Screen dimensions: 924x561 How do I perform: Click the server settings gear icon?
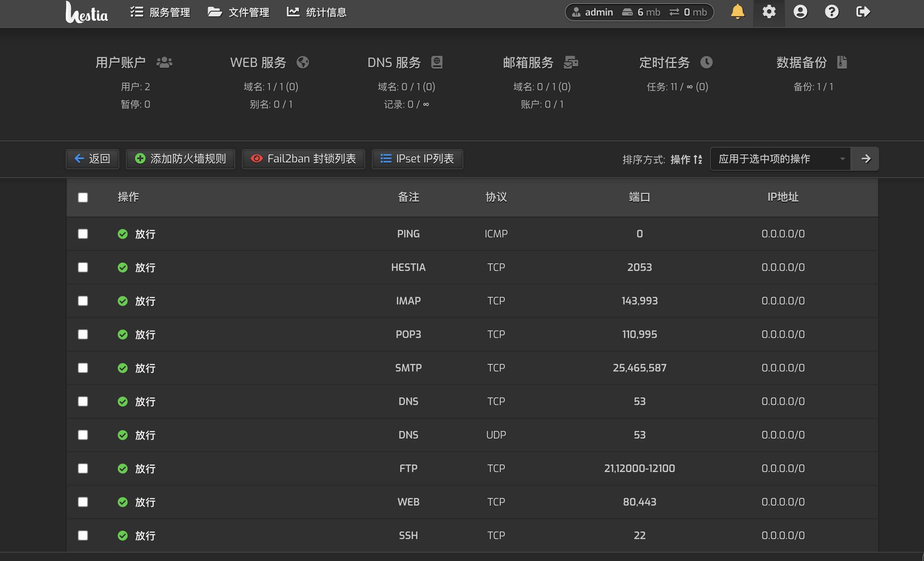point(769,12)
